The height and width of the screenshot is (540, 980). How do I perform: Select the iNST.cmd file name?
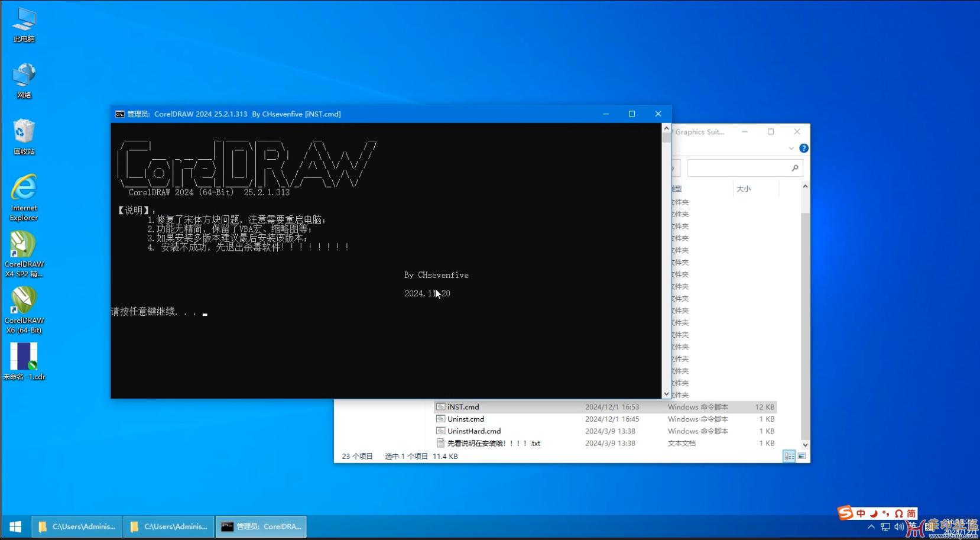(463, 407)
